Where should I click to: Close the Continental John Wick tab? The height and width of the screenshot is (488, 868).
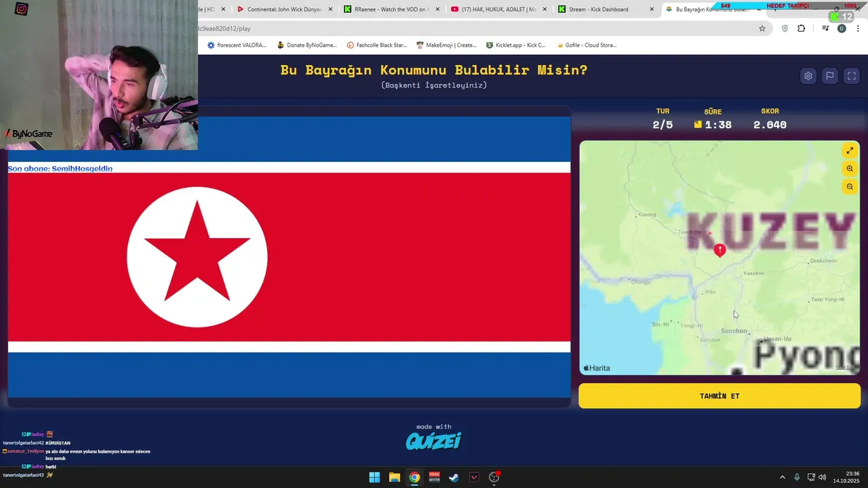click(330, 9)
